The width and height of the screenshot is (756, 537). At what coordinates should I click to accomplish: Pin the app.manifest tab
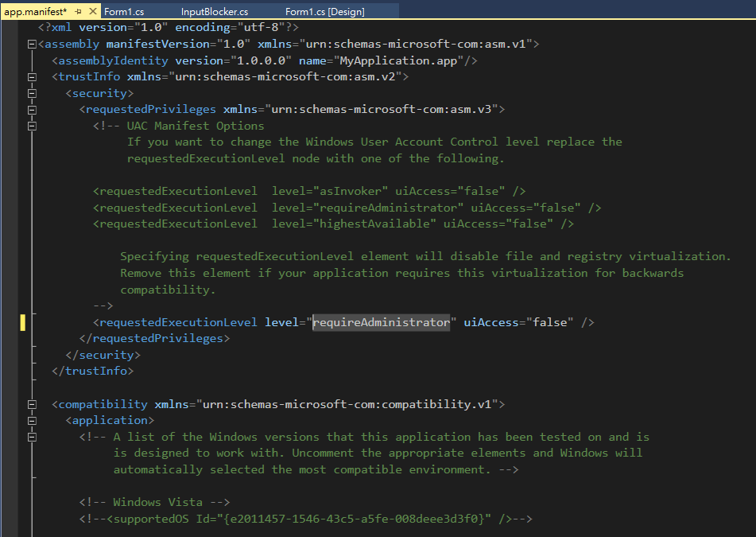point(78,11)
